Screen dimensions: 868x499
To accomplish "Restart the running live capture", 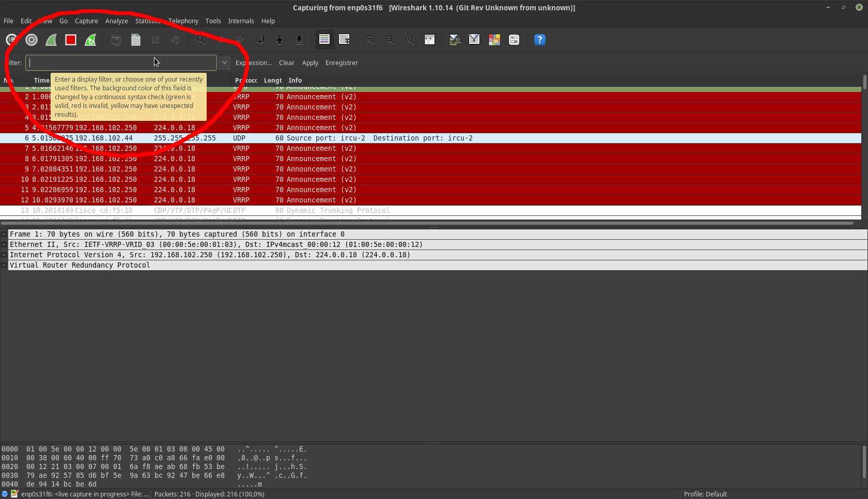I will click(x=90, y=40).
